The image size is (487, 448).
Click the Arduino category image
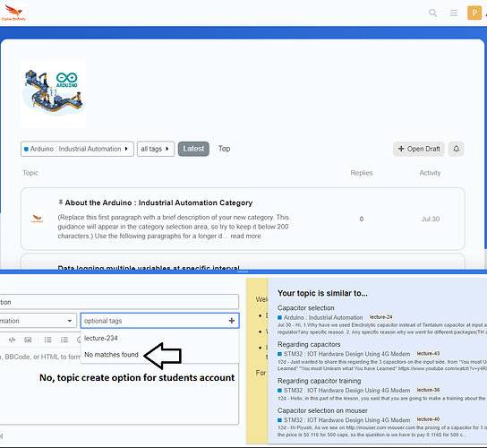(54, 94)
